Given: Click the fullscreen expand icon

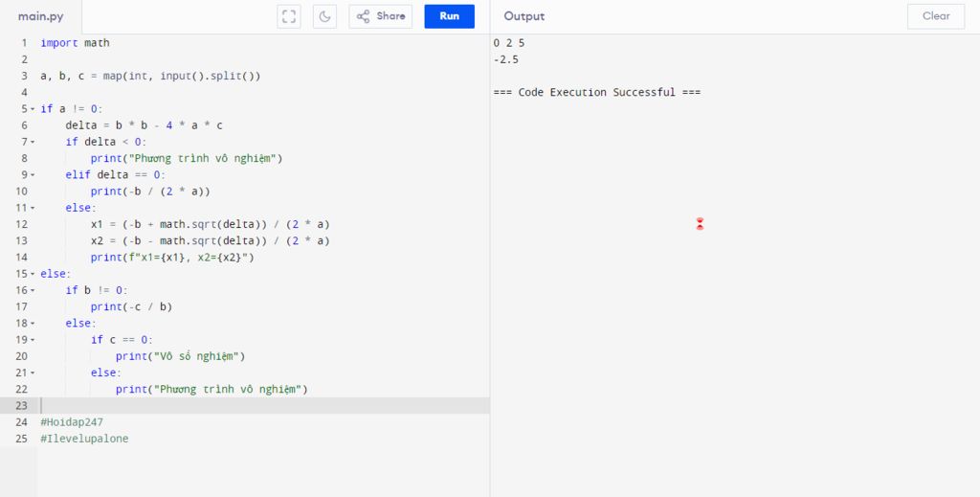Looking at the screenshot, I should coord(289,16).
